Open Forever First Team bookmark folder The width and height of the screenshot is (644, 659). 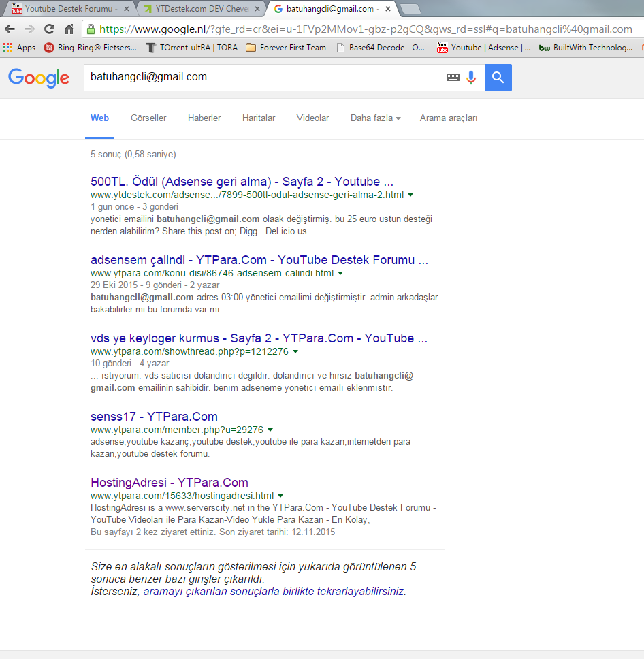click(x=286, y=48)
